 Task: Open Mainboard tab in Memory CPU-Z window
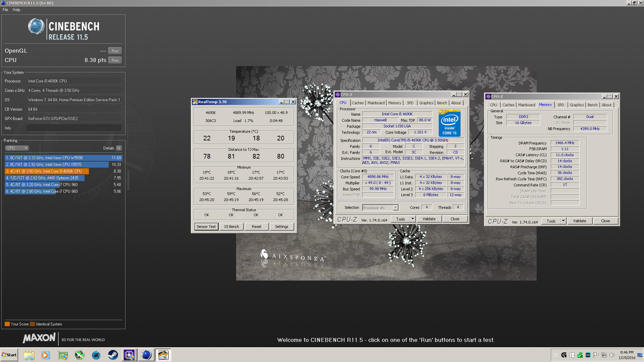tap(527, 105)
